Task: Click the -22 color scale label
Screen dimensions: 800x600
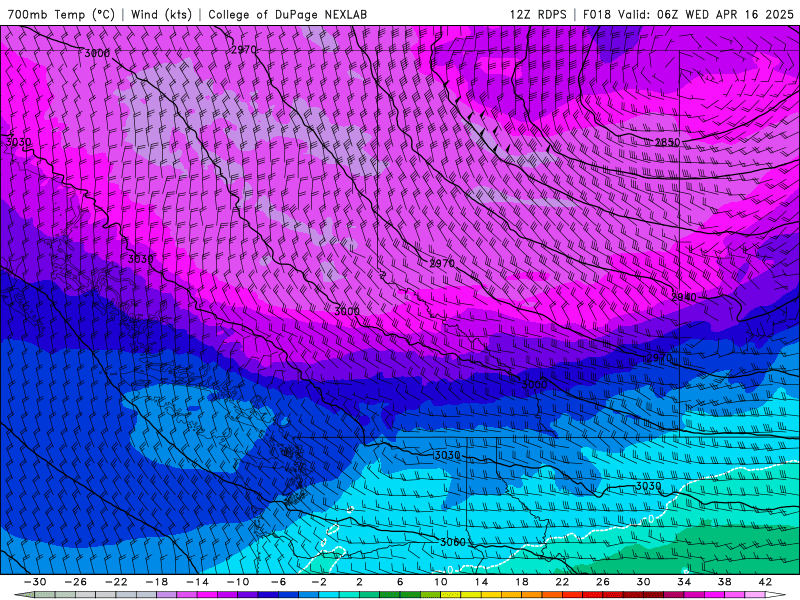Action: pos(116,582)
